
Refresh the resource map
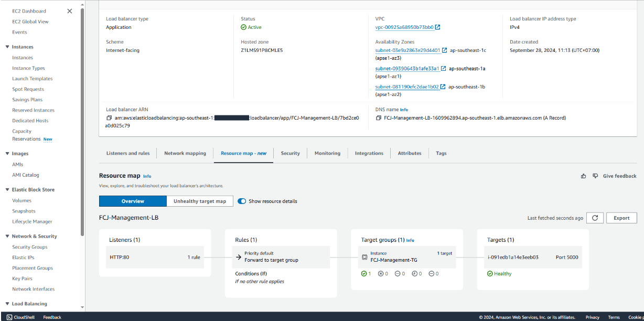(x=594, y=218)
